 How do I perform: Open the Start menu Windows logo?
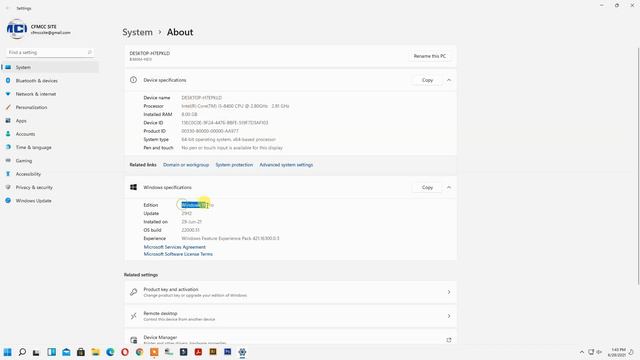pyautogui.click(x=7, y=352)
